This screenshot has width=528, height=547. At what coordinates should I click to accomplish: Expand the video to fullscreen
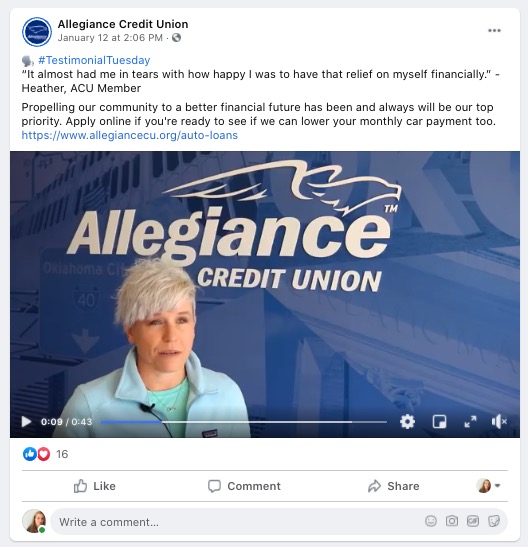470,422
